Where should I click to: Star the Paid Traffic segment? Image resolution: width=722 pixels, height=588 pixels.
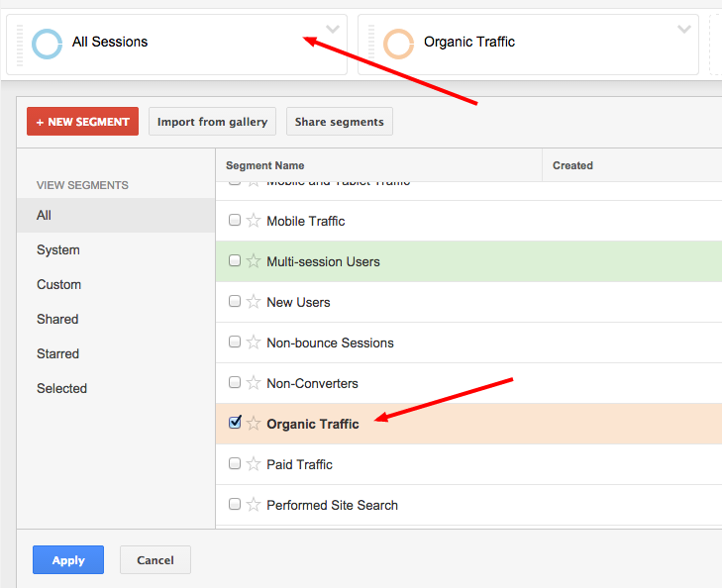click(x=254, y=463)
